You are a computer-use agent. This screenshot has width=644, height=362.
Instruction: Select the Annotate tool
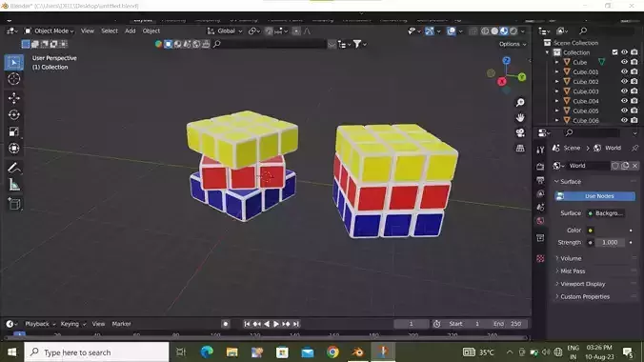tap(14, 168)
